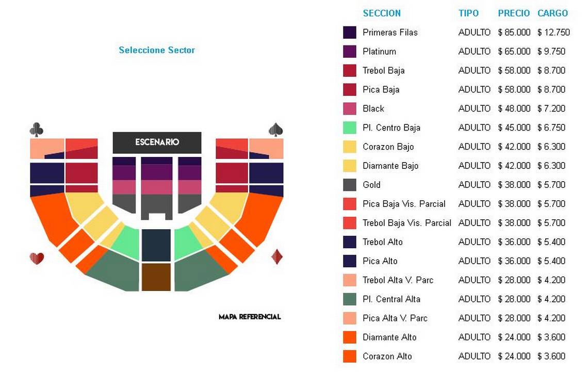588x385 pixels.
Task: Click the Gold section gray swatch
Action: pyautogui.click(x=350, y=185)
